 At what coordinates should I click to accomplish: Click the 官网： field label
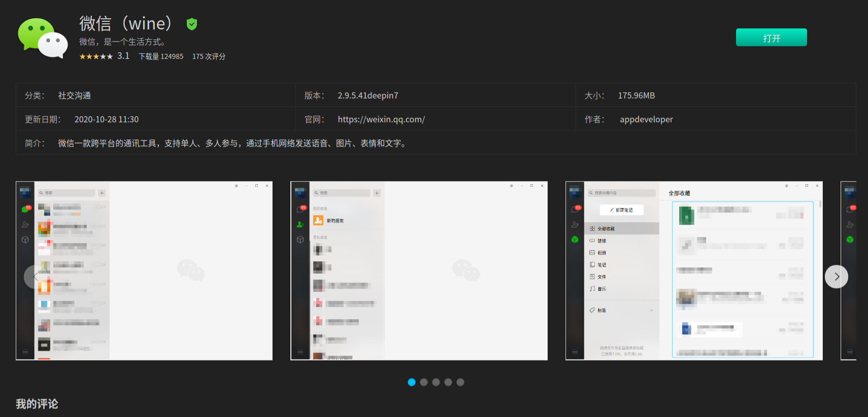(x=315, y=119)
